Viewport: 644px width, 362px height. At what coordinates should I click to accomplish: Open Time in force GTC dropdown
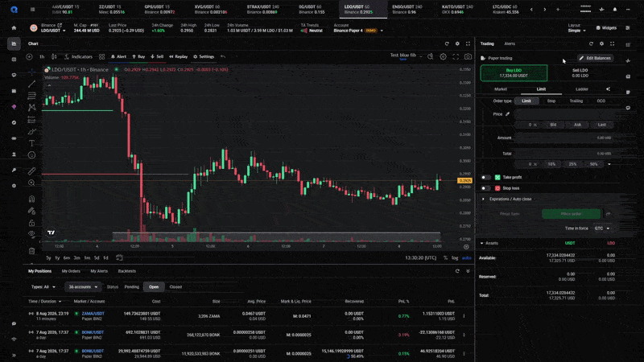(602, 228)
